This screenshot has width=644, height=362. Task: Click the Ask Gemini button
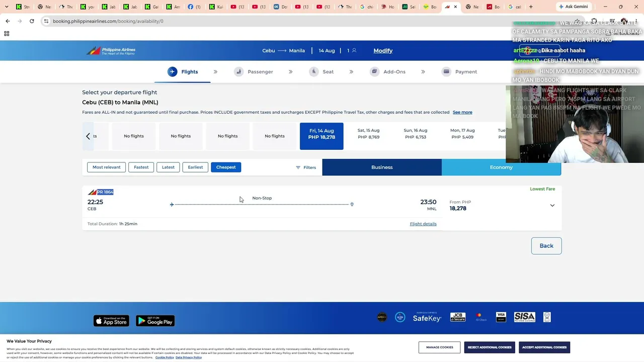[573, 7]
